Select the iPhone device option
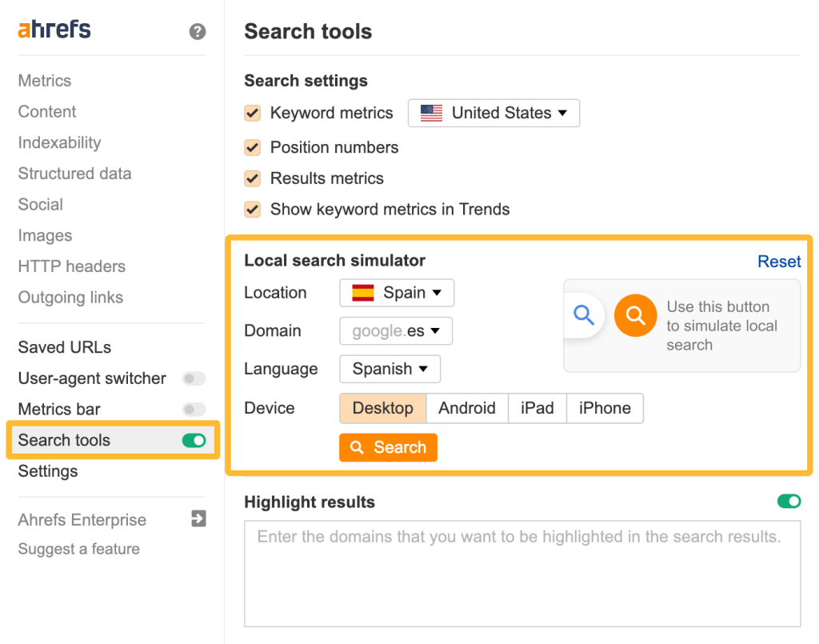Image resolution: width=819 pixels, height=644 pixels. pyautogui.click(x=605, y=408)
